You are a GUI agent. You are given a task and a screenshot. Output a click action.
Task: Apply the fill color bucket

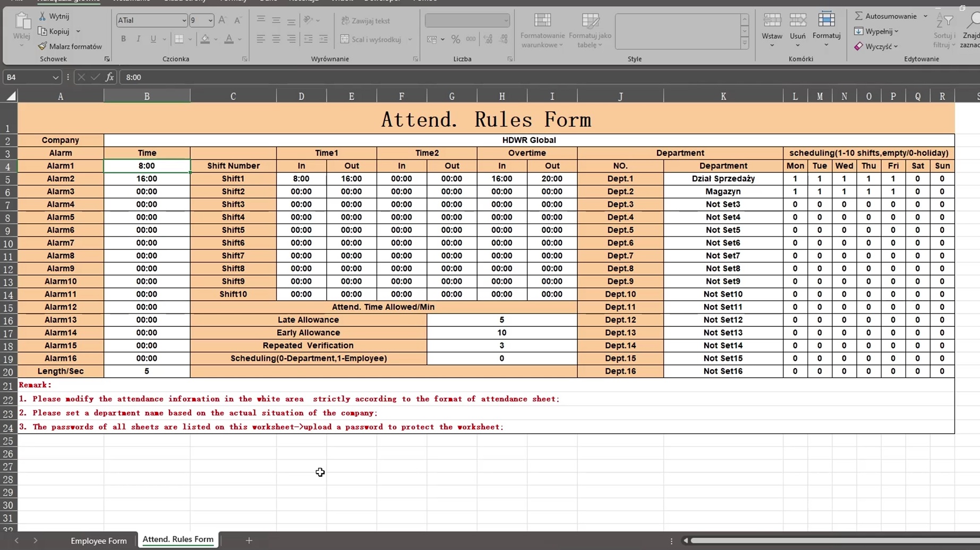coord(205,39)
